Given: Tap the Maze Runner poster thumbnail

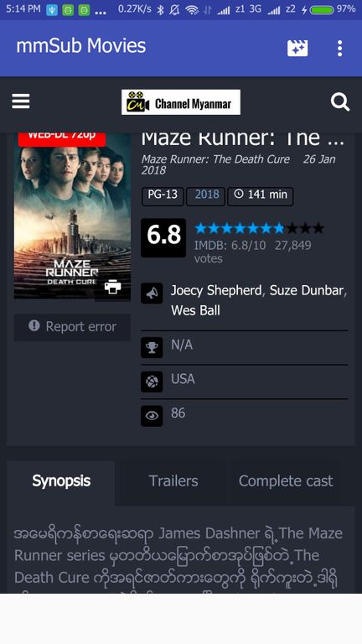Looking at the screenshot, I should pyautogui.click(x=73, y=217).
